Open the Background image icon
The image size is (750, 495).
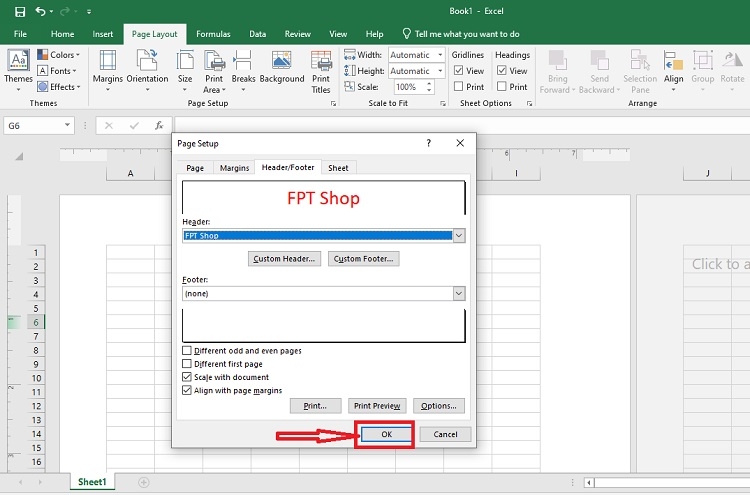click(282, 61)
